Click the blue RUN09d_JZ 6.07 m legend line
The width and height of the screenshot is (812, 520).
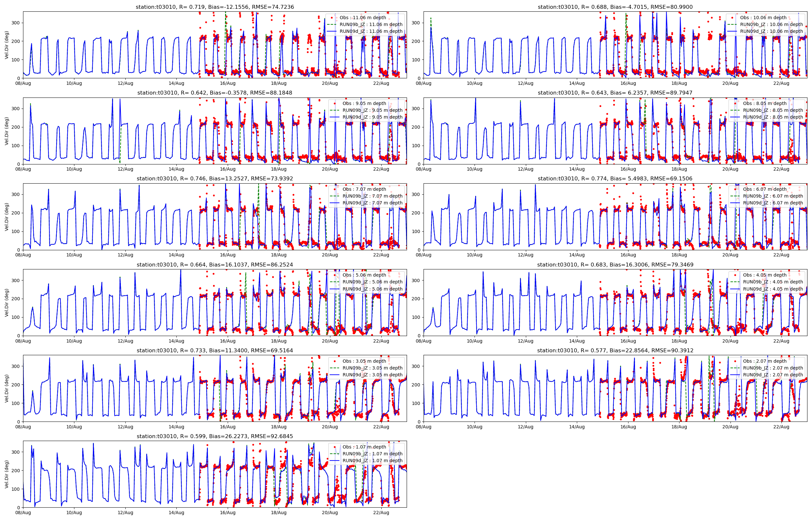735,203
